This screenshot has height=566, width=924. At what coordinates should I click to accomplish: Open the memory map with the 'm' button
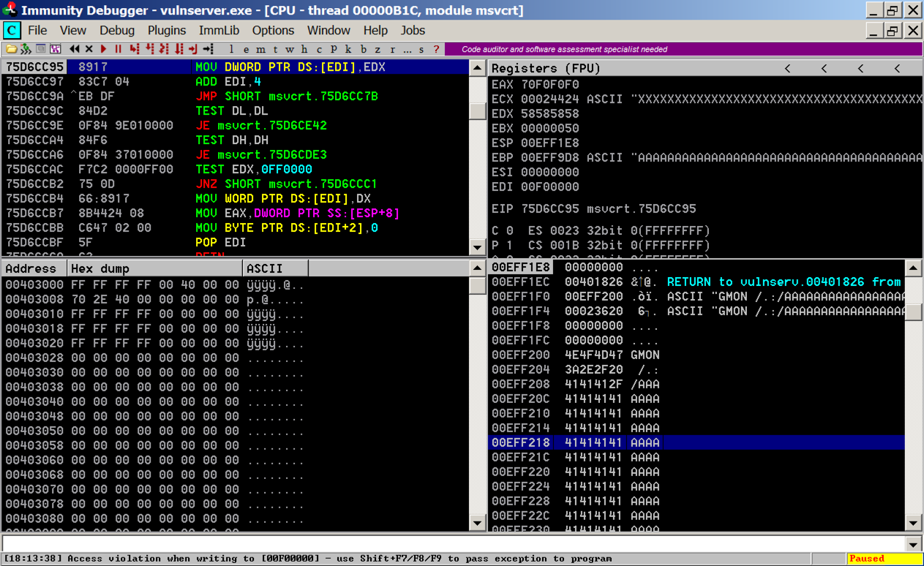pos(260,49)
